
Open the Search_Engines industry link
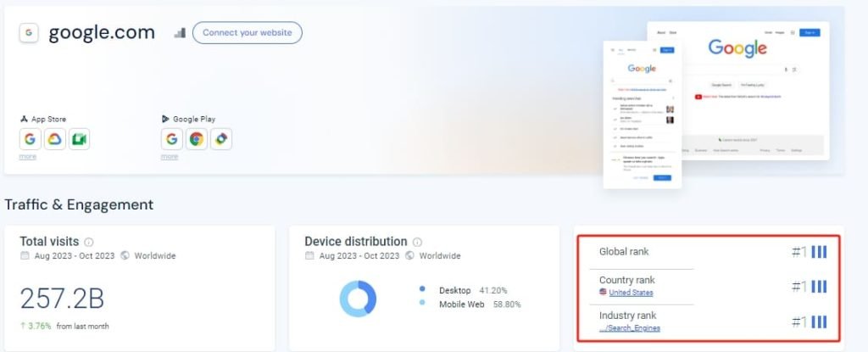[630, 328]
